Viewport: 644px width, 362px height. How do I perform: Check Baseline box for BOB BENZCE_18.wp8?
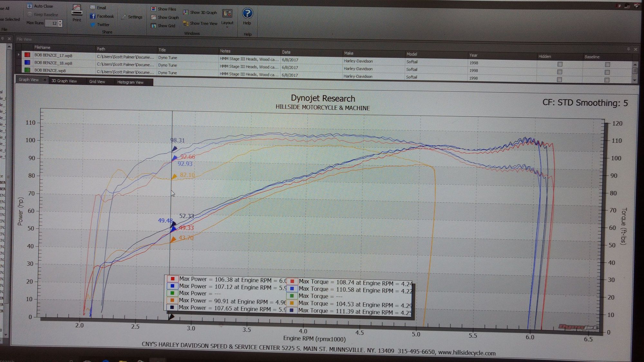tap(607, 72)
